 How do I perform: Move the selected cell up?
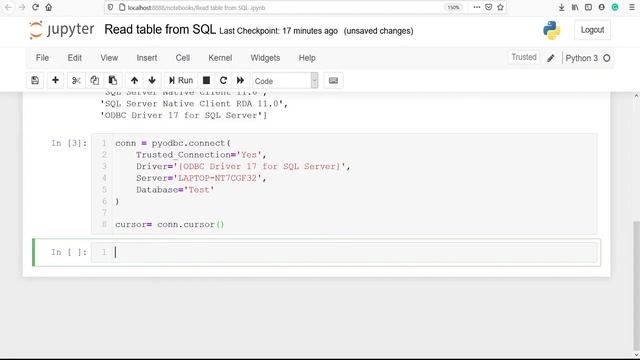point(134,80)
